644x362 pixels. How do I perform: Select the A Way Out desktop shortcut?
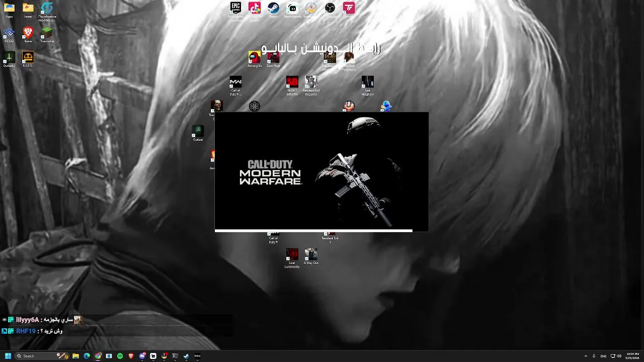[311, 256]
